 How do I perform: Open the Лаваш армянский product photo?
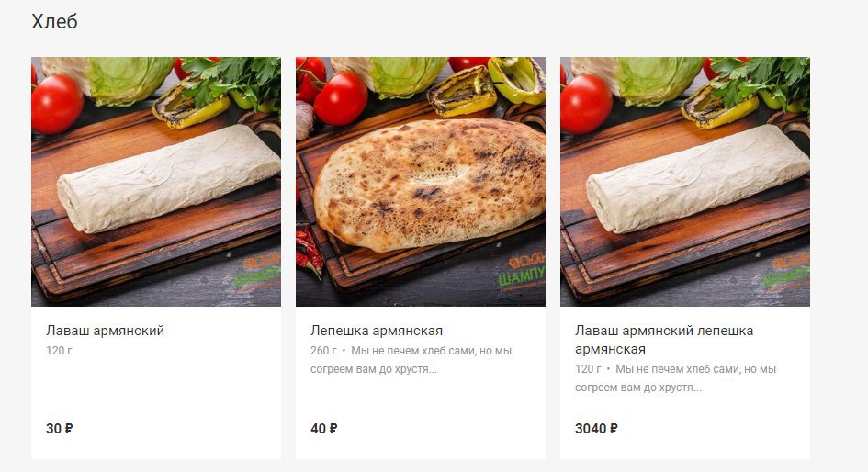(x=156, y=182)
